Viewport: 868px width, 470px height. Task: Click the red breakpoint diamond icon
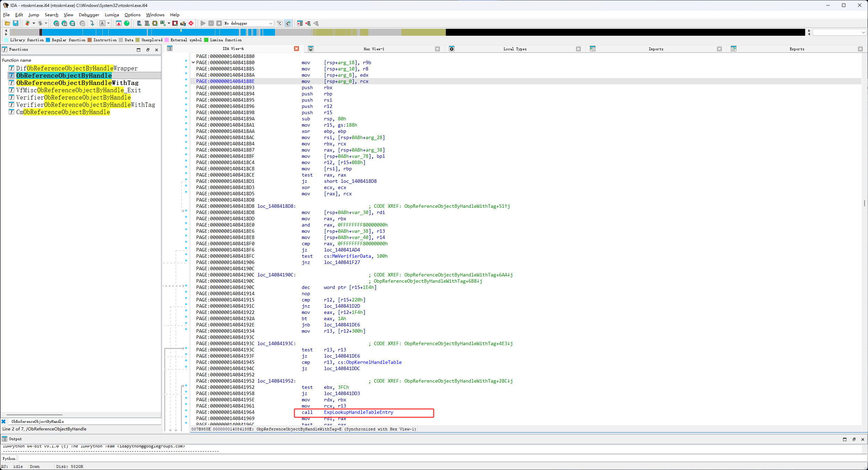click(x=191, y=23)
